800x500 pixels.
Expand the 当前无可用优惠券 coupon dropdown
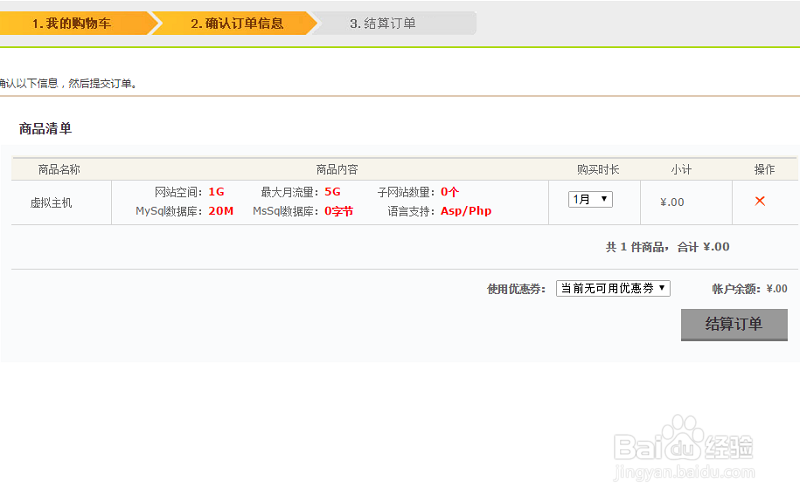coord(613,288)
